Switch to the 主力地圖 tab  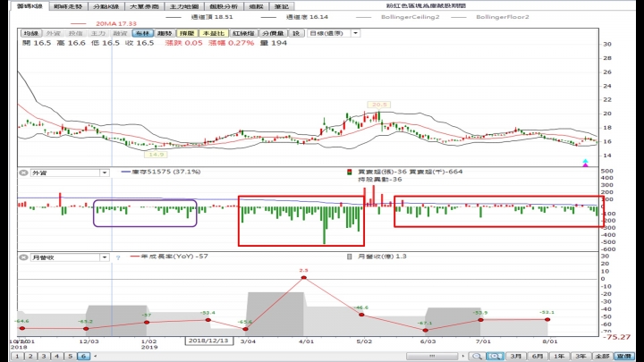point(184,6)
